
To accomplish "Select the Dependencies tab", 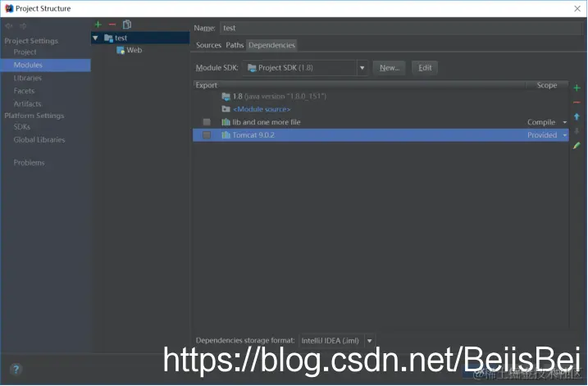I will point(271,45).
